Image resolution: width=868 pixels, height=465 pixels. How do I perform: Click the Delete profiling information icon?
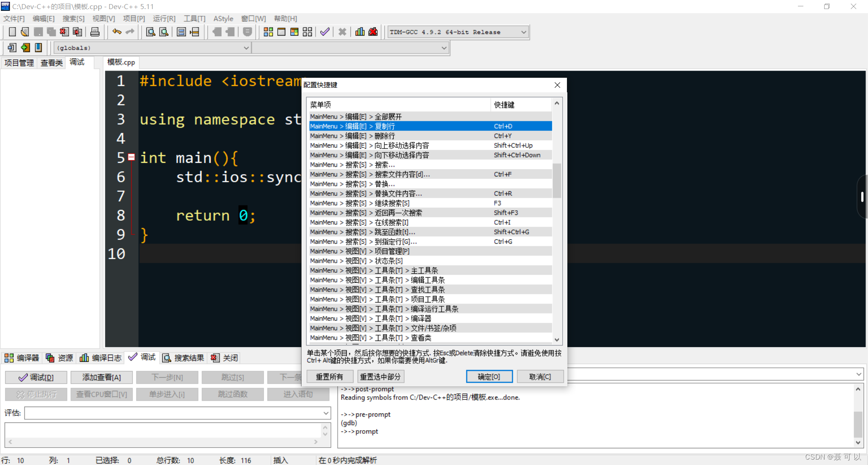pos(373,32)
